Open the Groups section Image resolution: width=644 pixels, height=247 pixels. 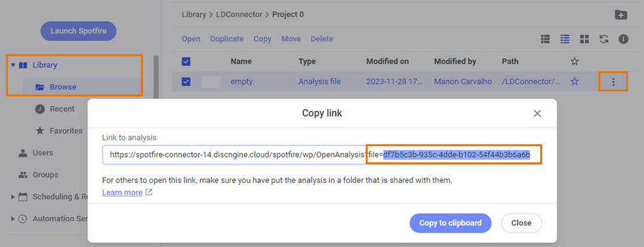pyautogui.click(x=45, y=175)
